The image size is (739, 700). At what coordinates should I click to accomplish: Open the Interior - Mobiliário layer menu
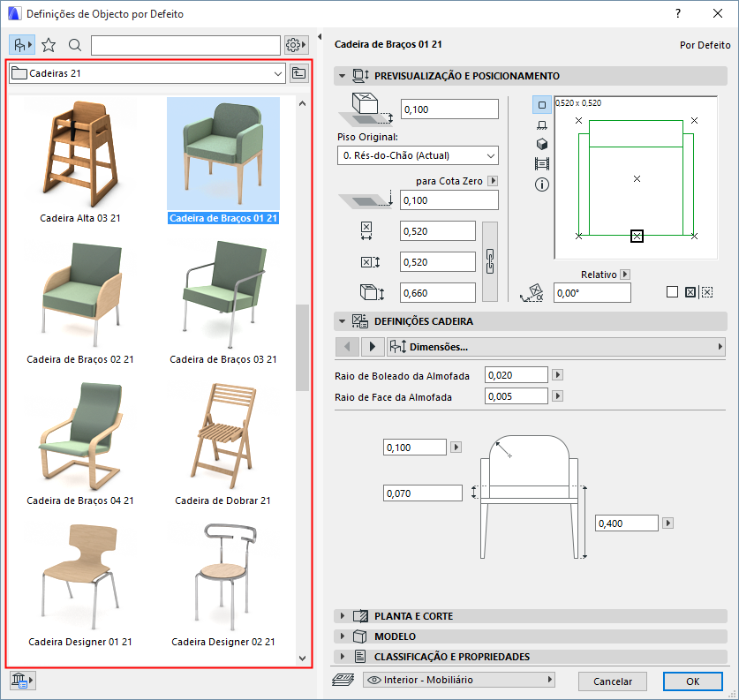(458, 681)
